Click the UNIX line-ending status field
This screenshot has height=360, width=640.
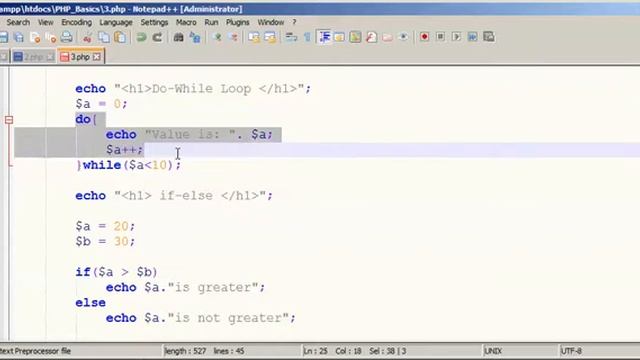pyautogui.click(x=493, y=351)
